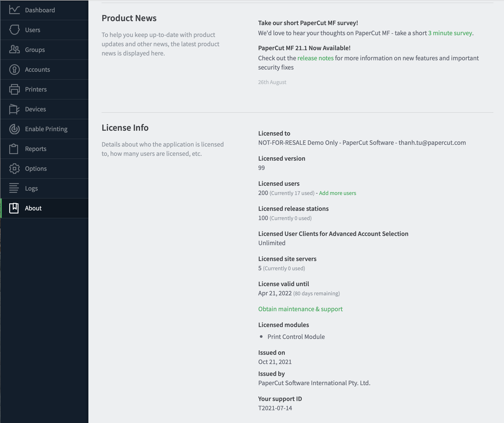Open the release notes link
Viewport: 504px width, 423px height.
(315, 58)
